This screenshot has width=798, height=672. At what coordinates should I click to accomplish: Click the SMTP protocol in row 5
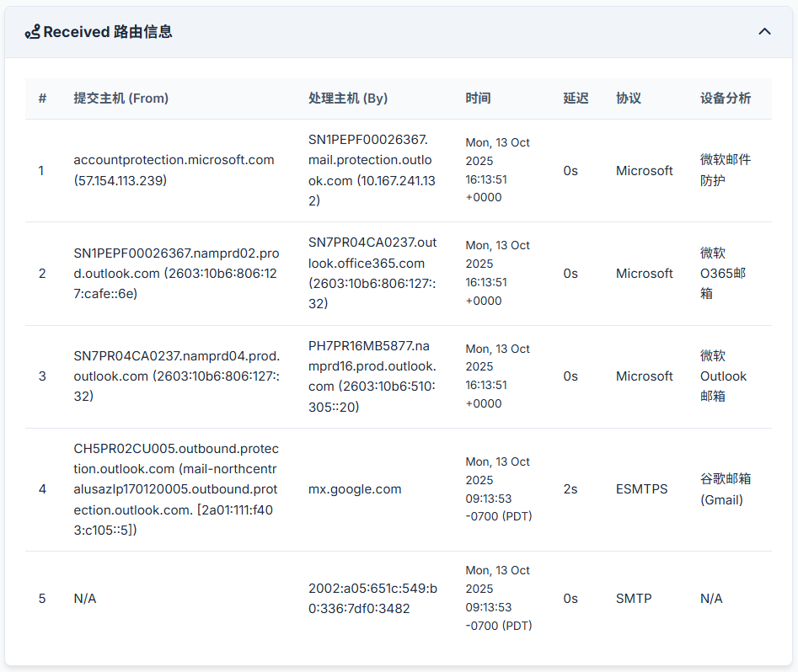coord(634,599)
